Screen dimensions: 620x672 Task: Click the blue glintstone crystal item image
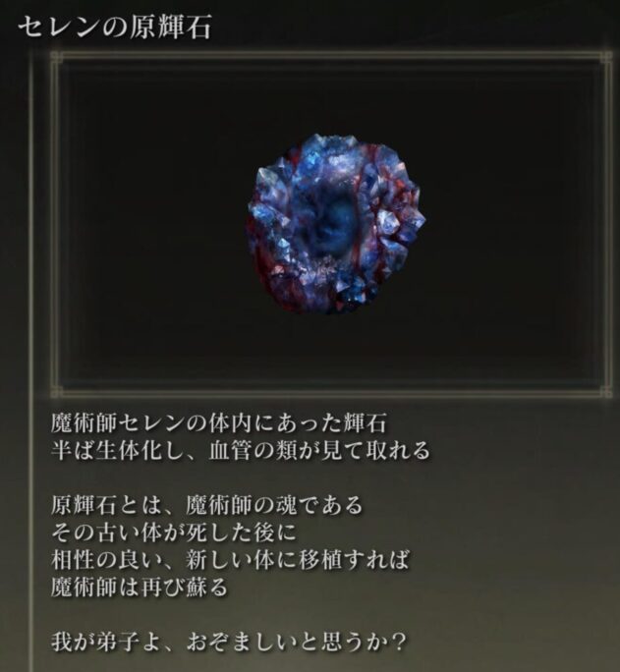336,223
